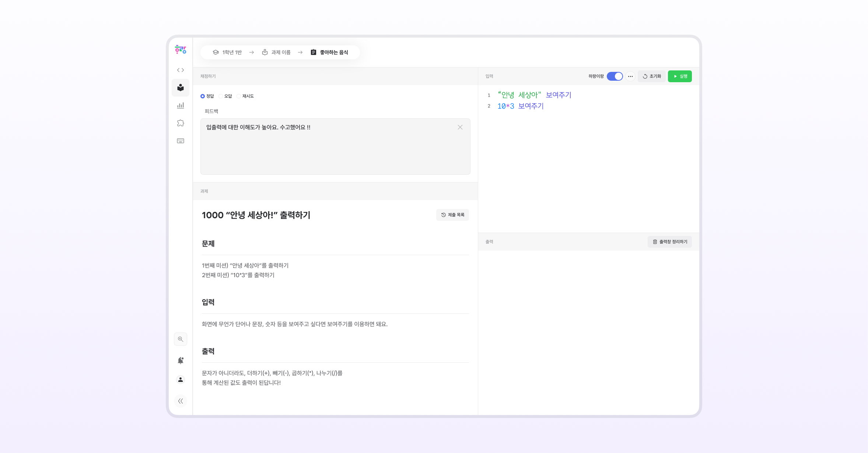
Task: Select the 재시도 radio button
Action: point(239,96)
